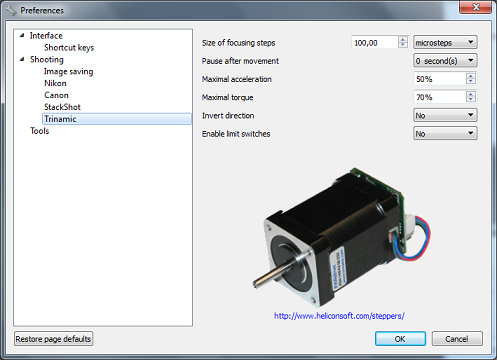
Task: Click the Maximal torque value field
Action: tap(440, 97)
